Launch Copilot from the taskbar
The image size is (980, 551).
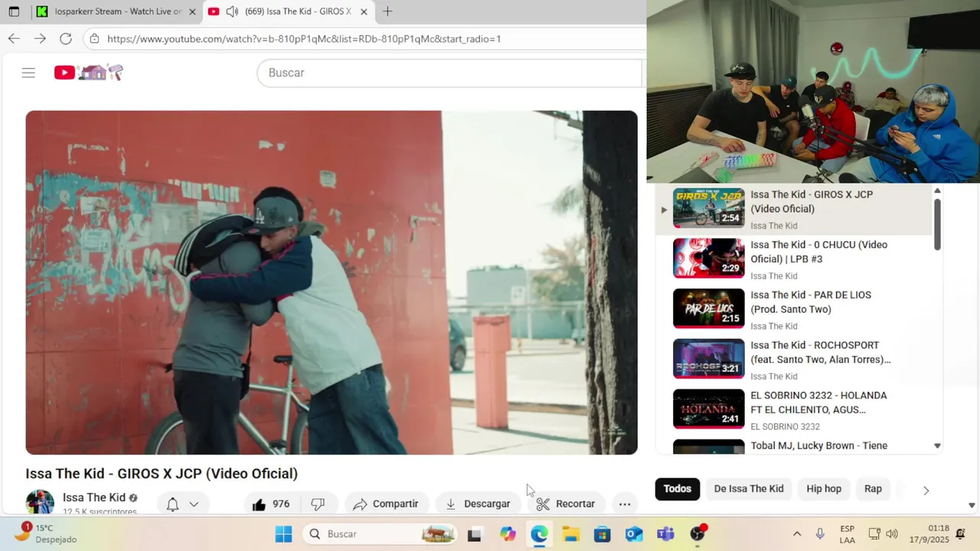[x=508, y=534]
